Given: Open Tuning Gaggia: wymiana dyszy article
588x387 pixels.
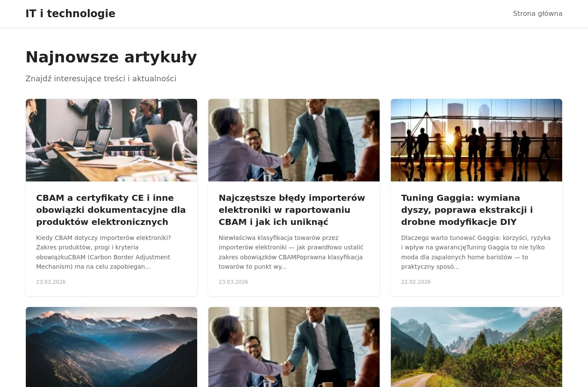Looking at the screenshot, I should (x=467, y=210).
